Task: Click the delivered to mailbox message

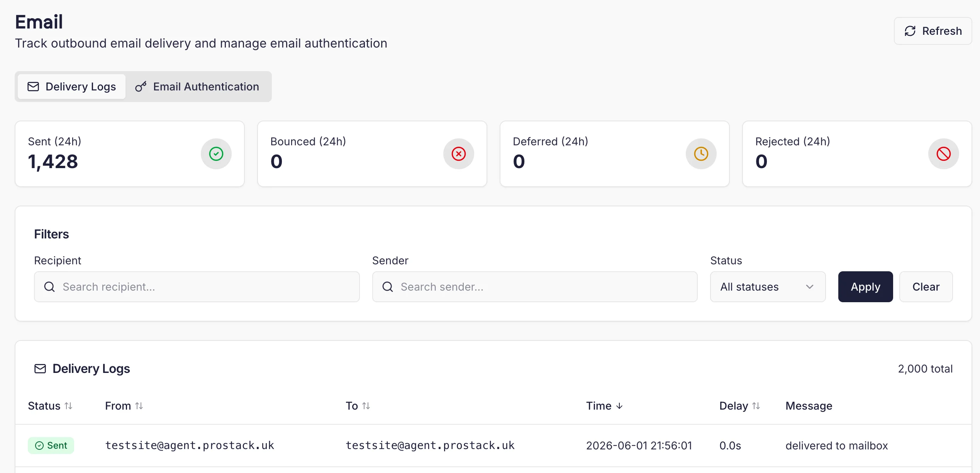Action: click(837, 446)
